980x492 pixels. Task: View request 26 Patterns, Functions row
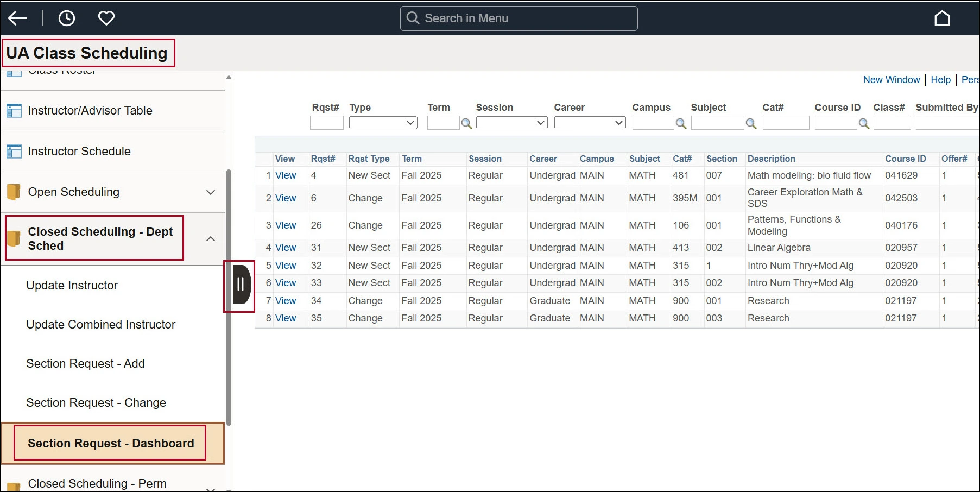(286, 225)
